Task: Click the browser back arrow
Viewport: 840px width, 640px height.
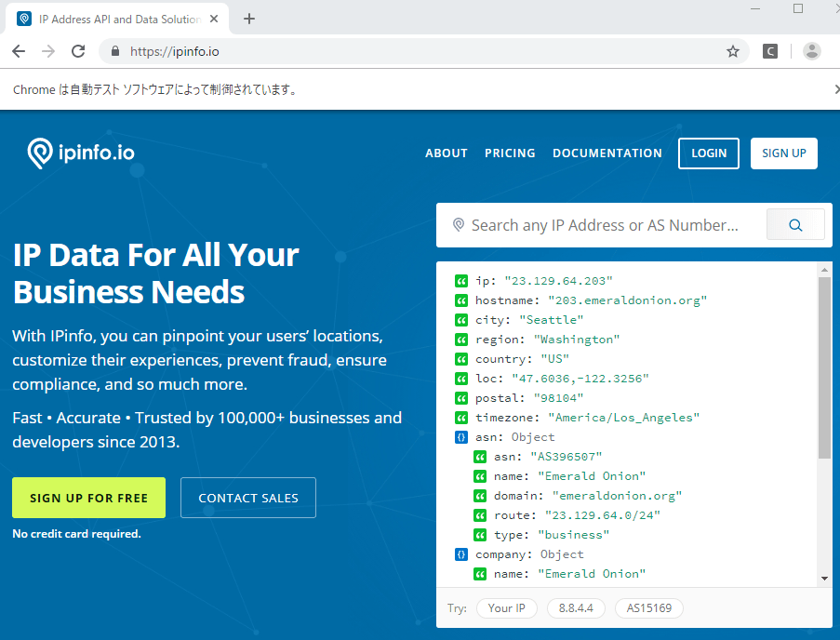Action: (x=19, y=51)
